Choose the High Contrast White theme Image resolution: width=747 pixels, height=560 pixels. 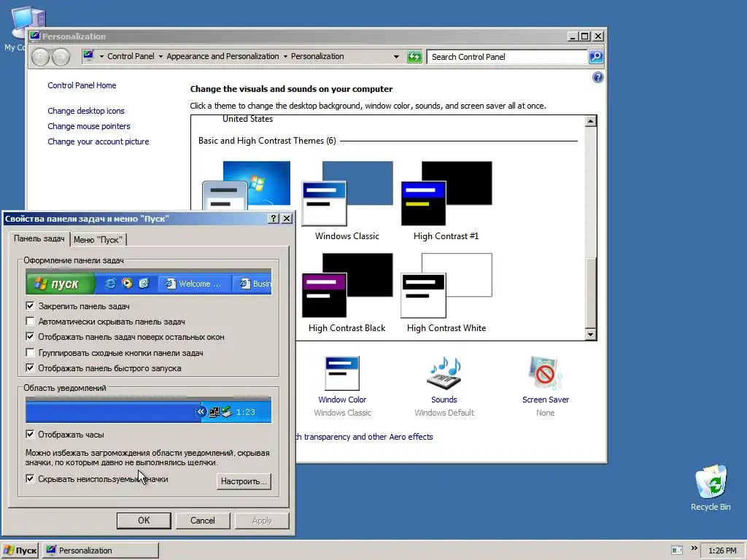446,285
